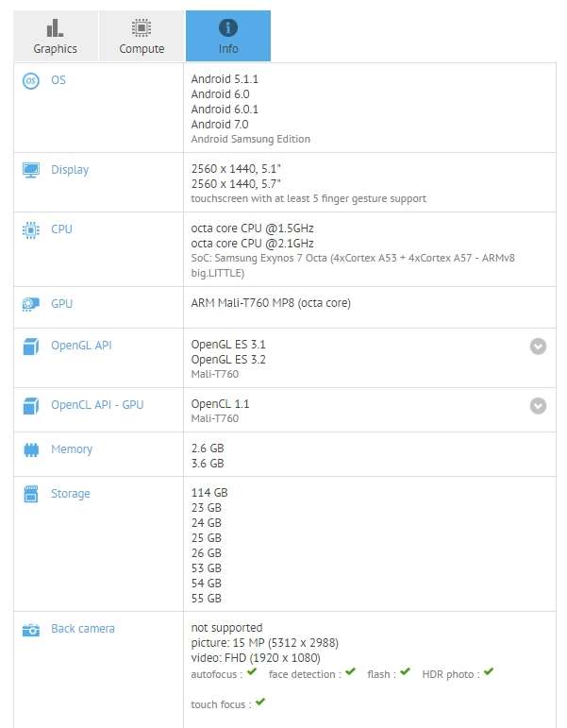The image size is (567, 728).
Task: Click the Back camera label
Action: point(83,629)
